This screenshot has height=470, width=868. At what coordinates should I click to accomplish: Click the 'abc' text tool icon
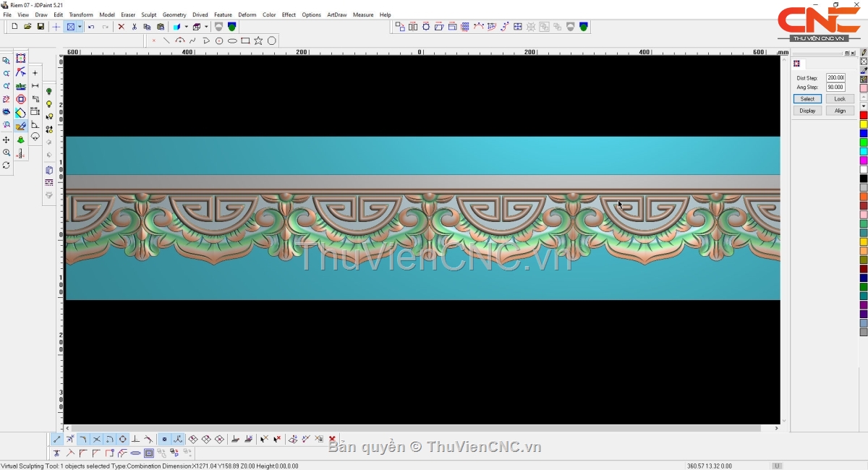(20, 86)
